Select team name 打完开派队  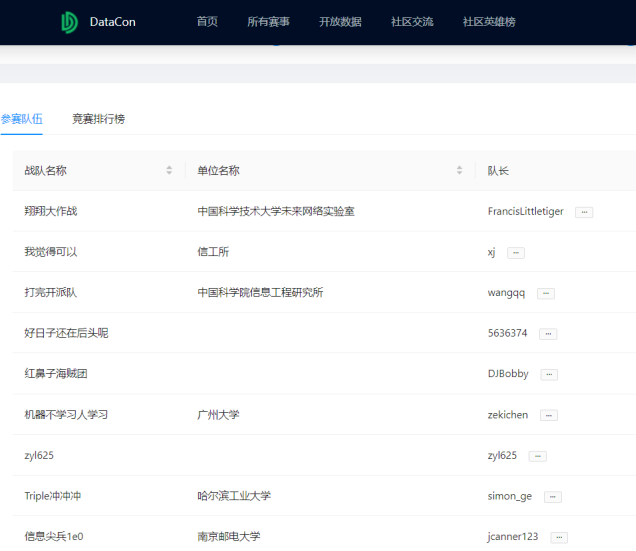point(51,293)
